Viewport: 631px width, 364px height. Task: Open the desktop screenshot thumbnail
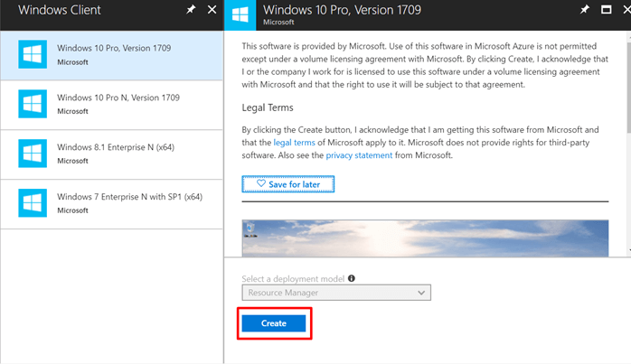(x=430, y=237)
